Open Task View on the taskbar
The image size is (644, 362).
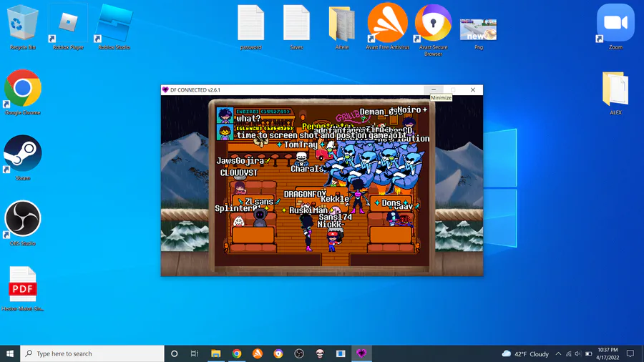(195, 353)
